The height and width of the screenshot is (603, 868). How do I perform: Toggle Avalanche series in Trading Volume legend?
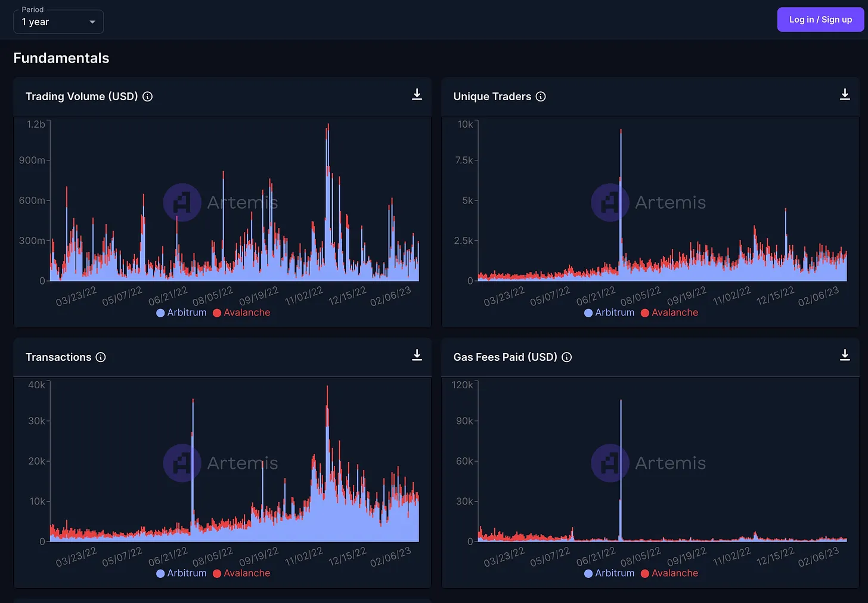(x=241, y=313)
